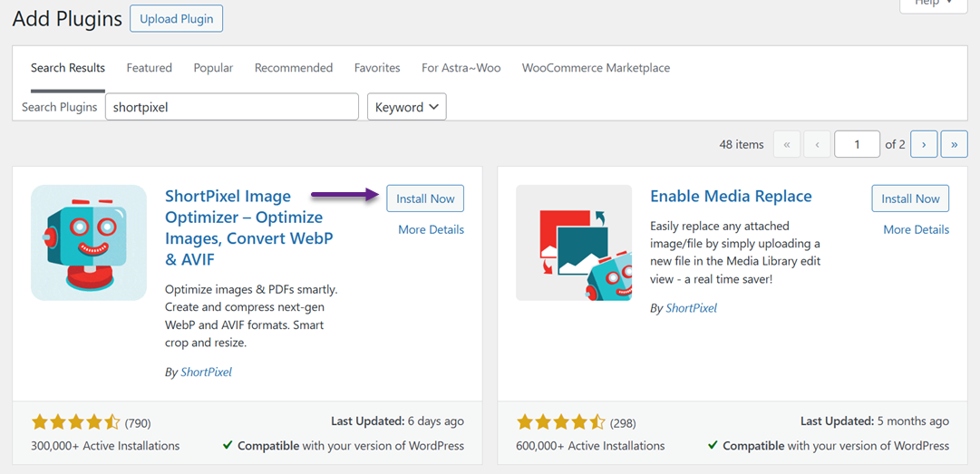The height and width of the screenshot is (474, 980).
Task: Open the WooCommerce Marketplace tab
Action: coord(596,68)
